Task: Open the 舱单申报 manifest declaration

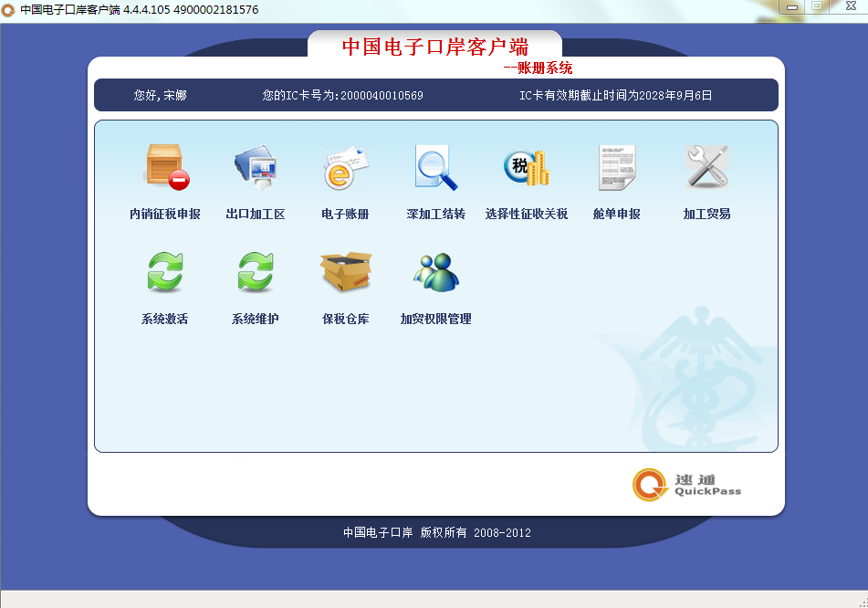Action: coord(616,180)
